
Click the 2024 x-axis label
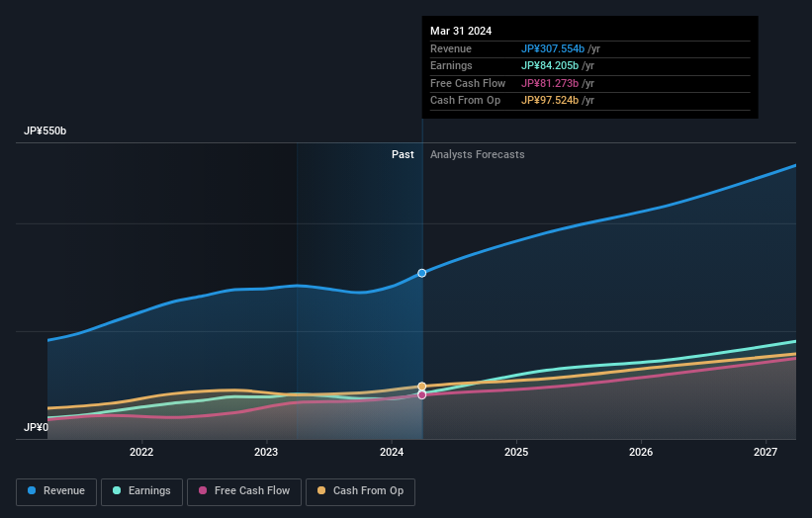pyautogui.click(x=392, y=453)
